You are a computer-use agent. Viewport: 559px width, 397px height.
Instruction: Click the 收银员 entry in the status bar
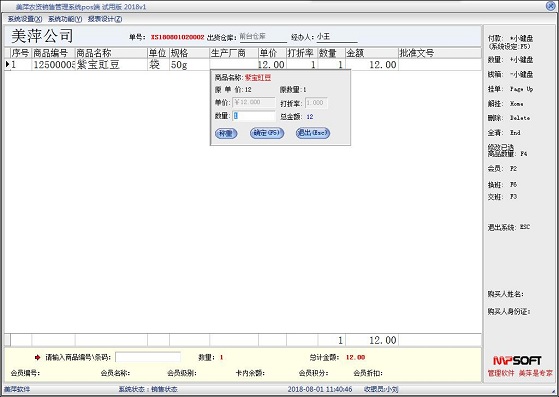point(381,389)
